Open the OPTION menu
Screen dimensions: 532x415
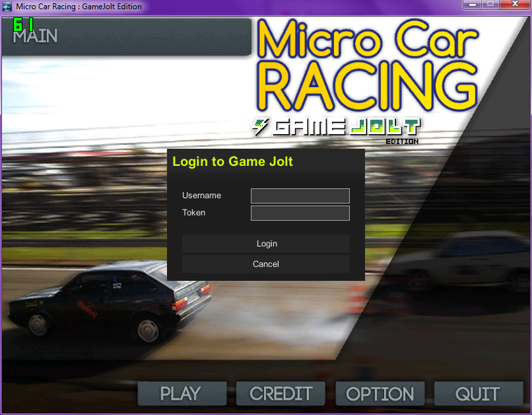380,394
